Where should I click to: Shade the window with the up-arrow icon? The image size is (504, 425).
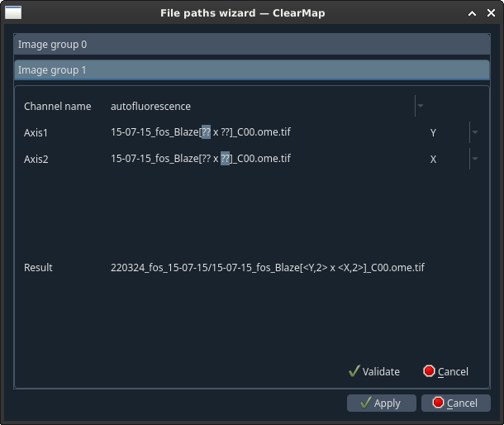[x=472, y=13]
